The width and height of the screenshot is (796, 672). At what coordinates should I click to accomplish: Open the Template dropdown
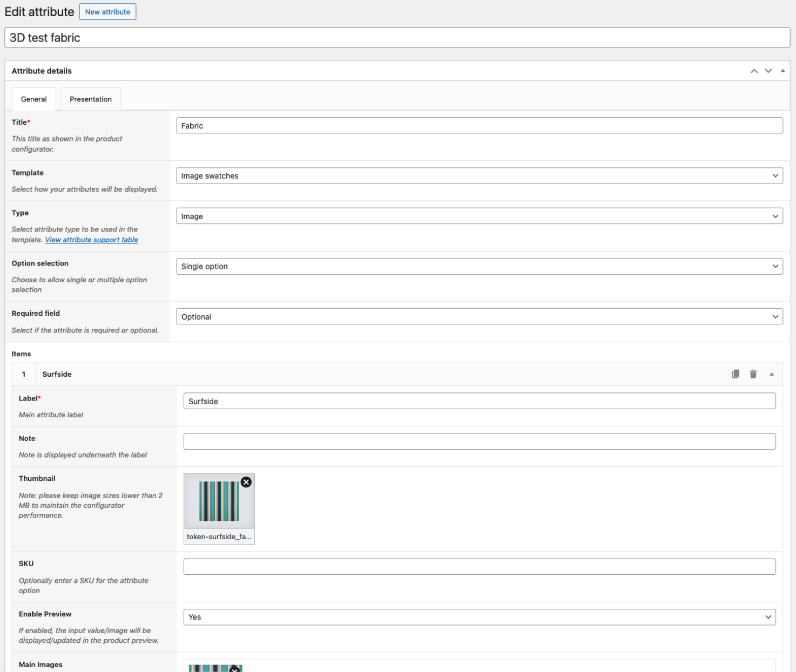480,176
